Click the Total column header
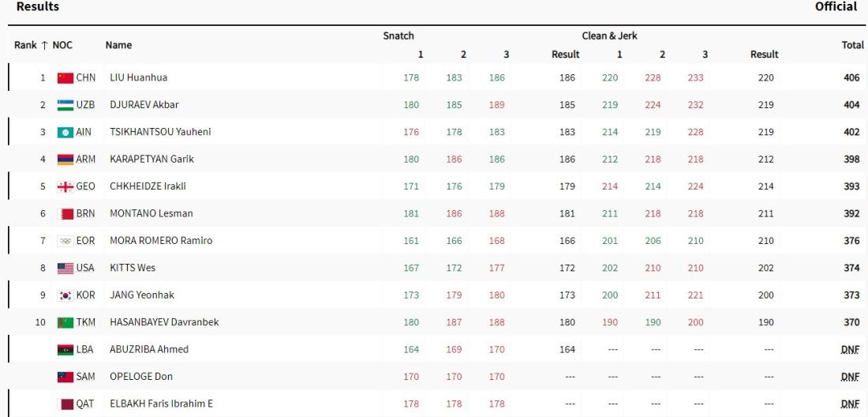Viewport: 868px width, 417px height. (x=852, y=45)
